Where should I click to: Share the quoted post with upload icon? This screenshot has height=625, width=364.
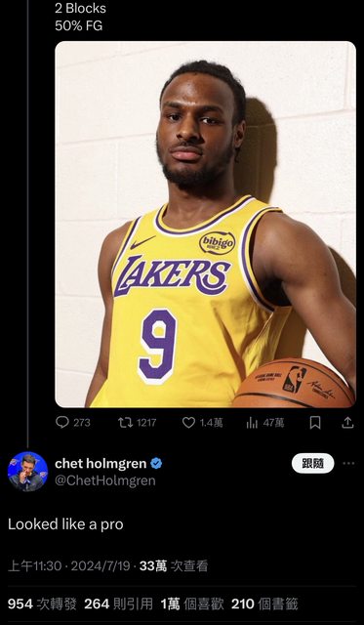[347, 423]
